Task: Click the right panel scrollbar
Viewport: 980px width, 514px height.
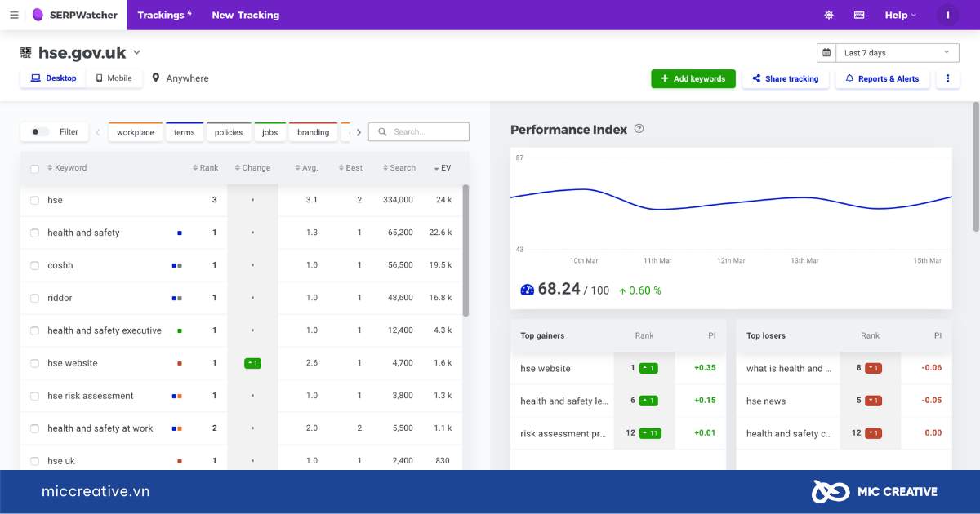Action: 975,166
